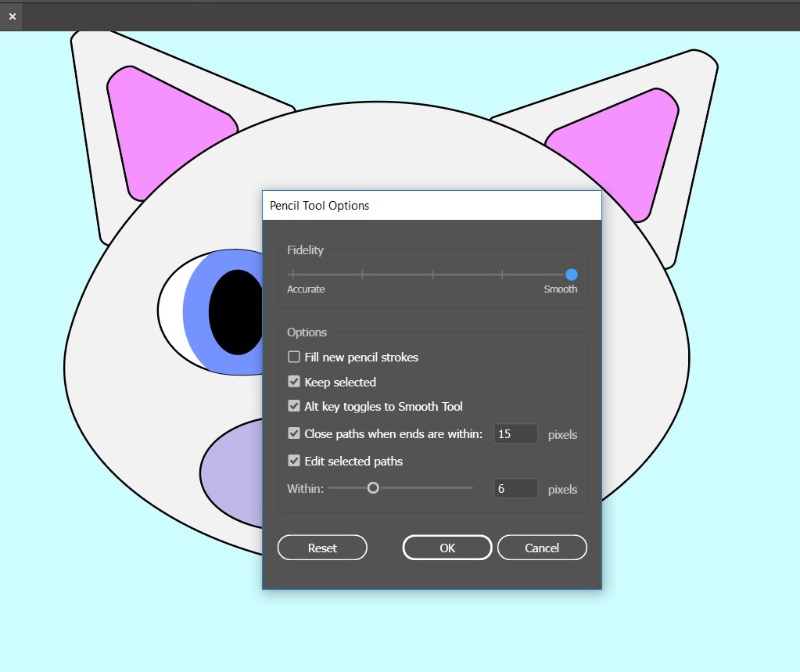Screen dimensions: 800x672
Task: Disable Close paths when ends are within
Action: tap(294, 433)
